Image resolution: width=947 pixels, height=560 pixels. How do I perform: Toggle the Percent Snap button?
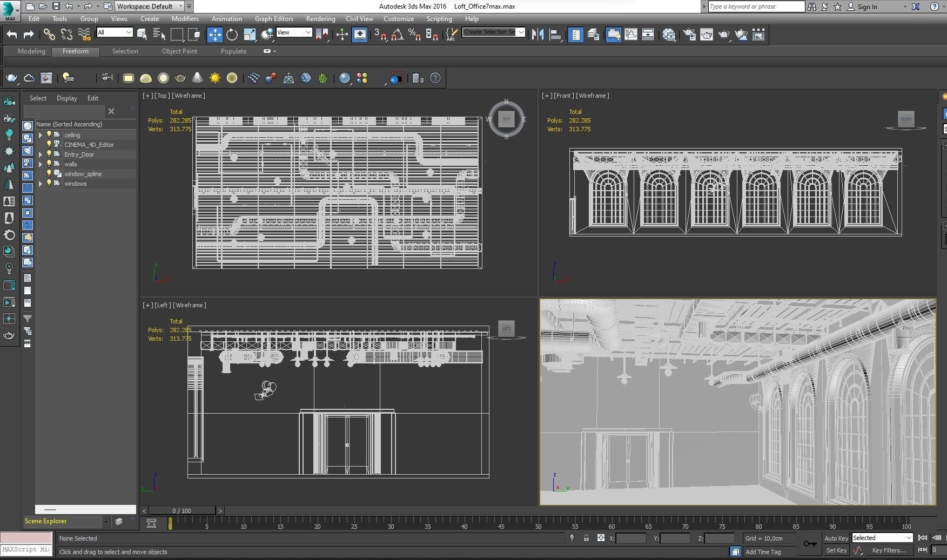click(415, 35)
